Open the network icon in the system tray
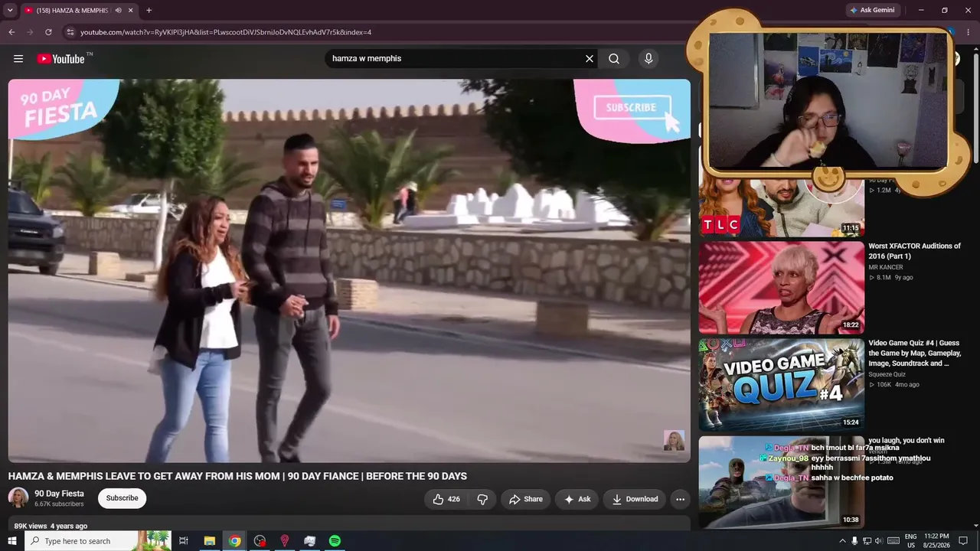The image size is (980, 551). pyautogui.click(x=867, y=541)
